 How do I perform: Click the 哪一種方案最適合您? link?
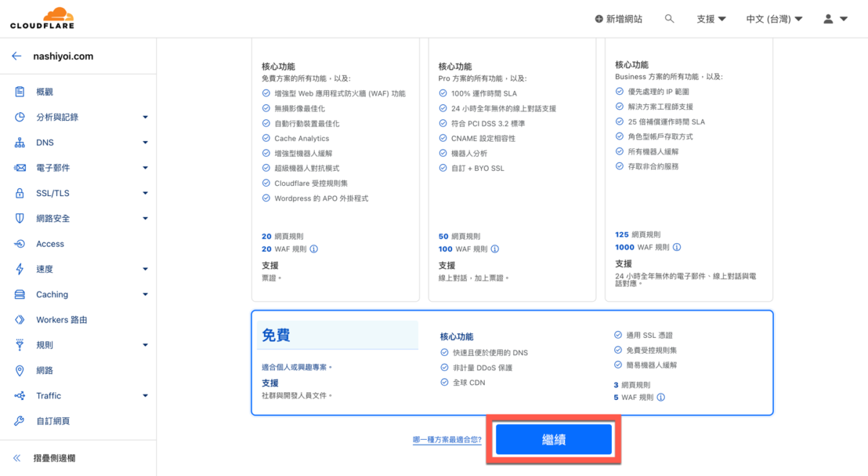pos(447,439)
